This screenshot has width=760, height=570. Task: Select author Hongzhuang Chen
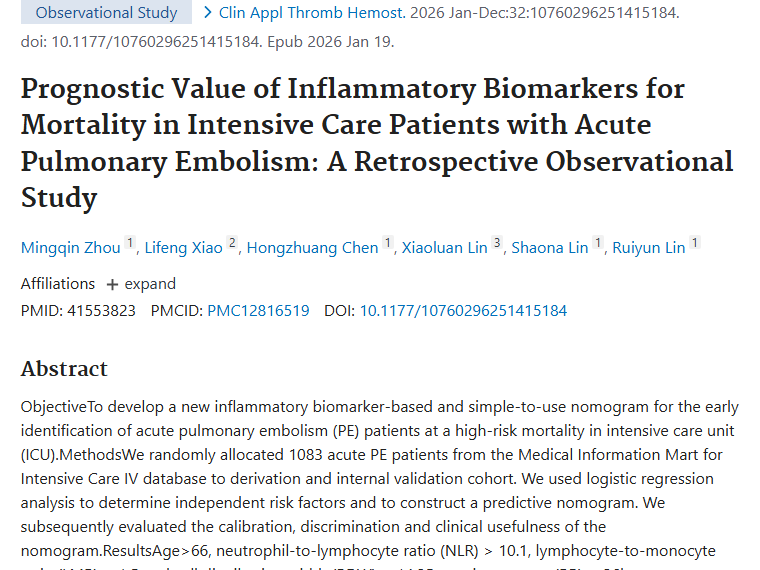[x=312, y=248]
